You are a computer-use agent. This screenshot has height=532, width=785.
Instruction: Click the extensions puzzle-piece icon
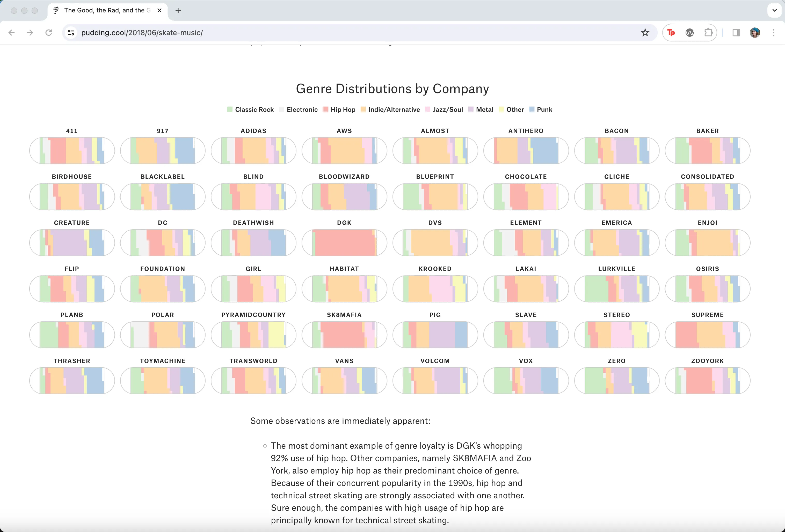[x=708, y=32]
